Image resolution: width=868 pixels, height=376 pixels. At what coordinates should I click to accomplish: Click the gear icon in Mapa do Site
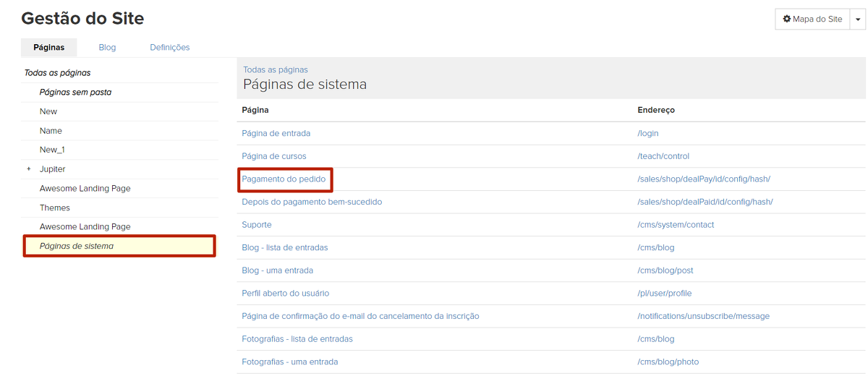tap(786, 20)
